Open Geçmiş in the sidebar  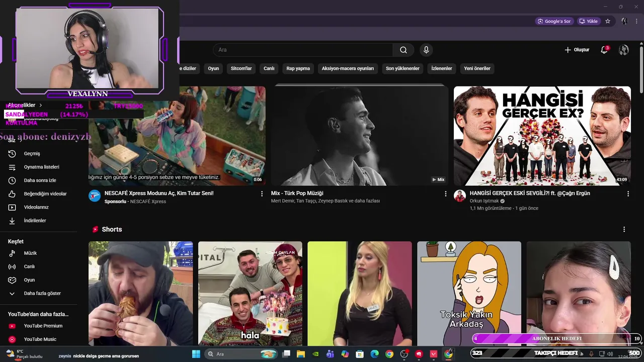[39, 153]
